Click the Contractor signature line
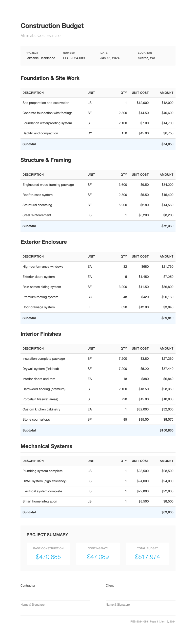This screenshot has height=644, width=196. click(55, 600)
